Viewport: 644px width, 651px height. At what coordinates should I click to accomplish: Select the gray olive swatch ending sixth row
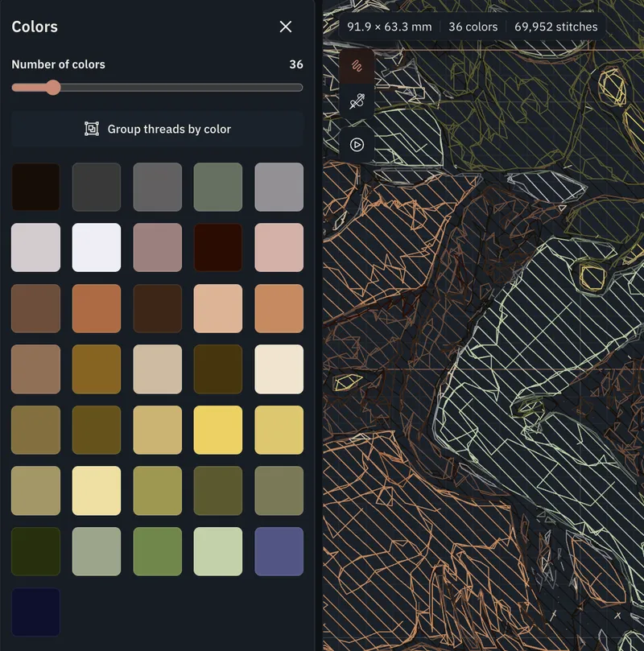point(279,491)
